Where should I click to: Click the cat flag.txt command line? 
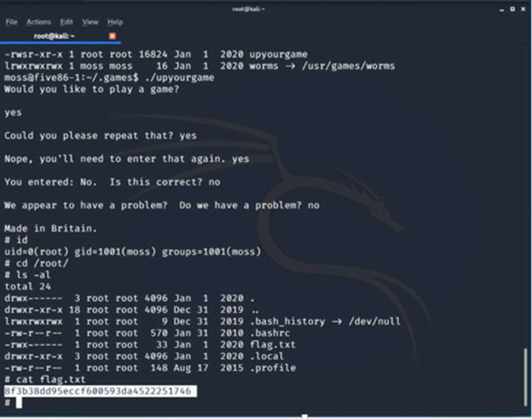coord(44,379)
